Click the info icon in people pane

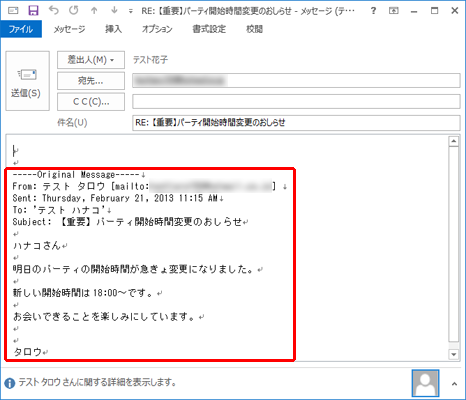point(9,383)
